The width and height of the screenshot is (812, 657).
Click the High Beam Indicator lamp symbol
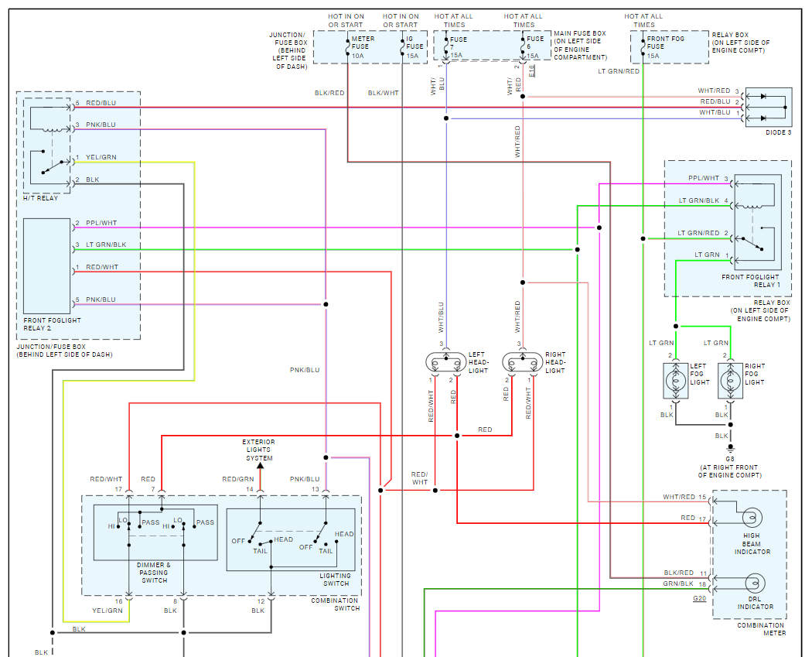point(752,517)
